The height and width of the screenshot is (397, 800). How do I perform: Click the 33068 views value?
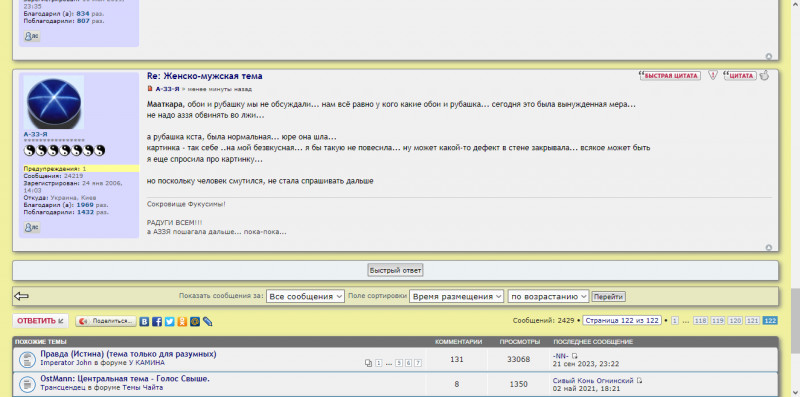click(x=518, y=359)
